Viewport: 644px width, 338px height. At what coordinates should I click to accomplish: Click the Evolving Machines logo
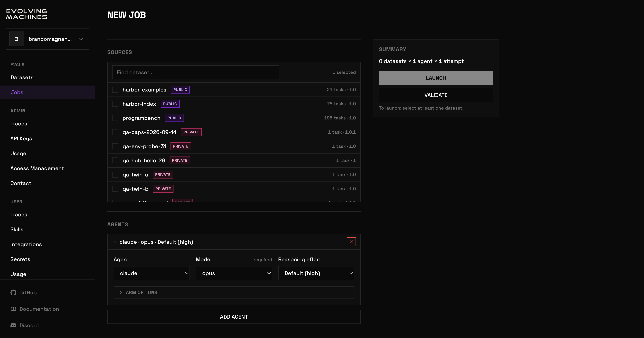point(26,14)
